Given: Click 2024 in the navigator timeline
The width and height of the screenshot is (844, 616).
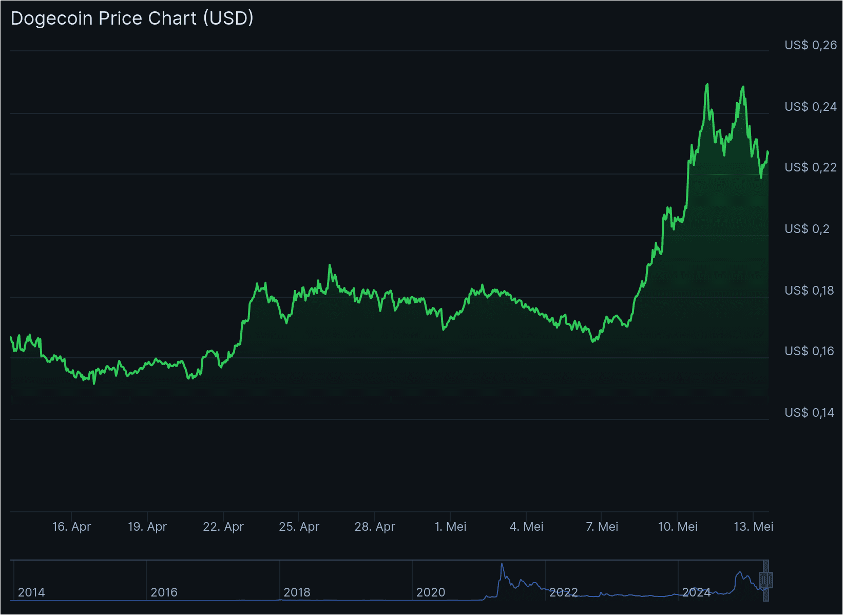Looking at the screenshot, I should pos(697,592).
